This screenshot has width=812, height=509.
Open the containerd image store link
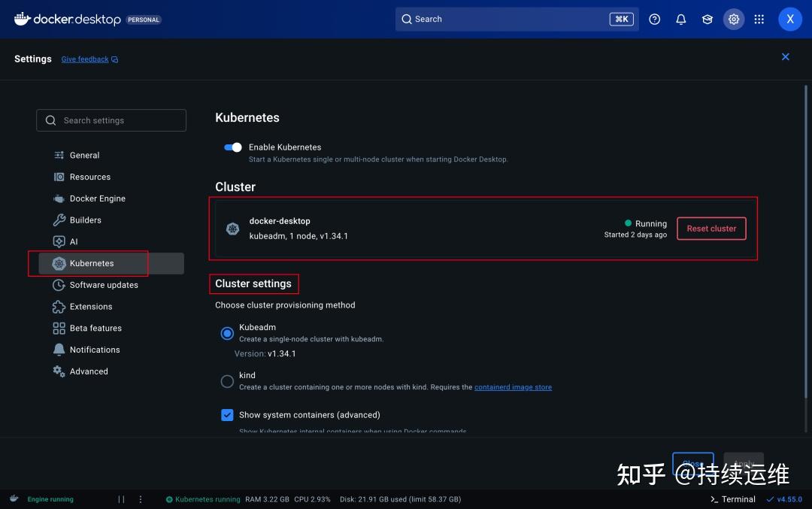tap(514, 386)
